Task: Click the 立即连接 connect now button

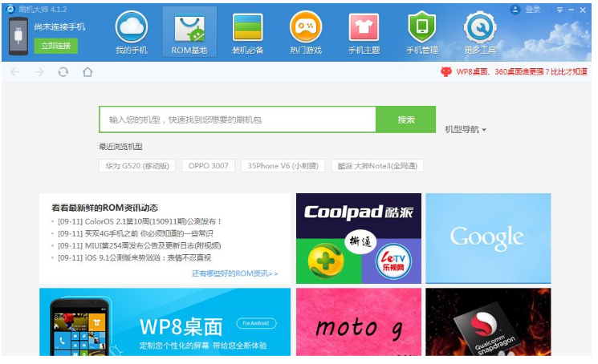Action: click(x=55, y=46)
